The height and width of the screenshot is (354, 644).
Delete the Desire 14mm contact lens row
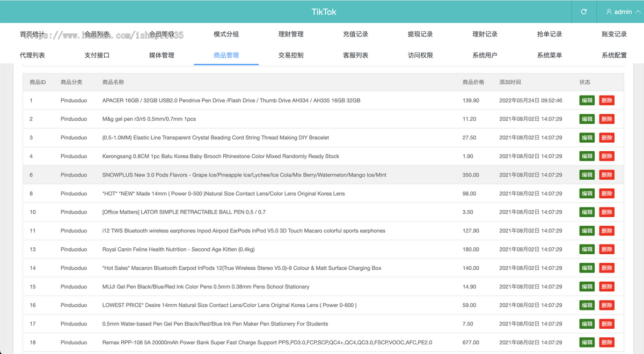coord(607,305)
